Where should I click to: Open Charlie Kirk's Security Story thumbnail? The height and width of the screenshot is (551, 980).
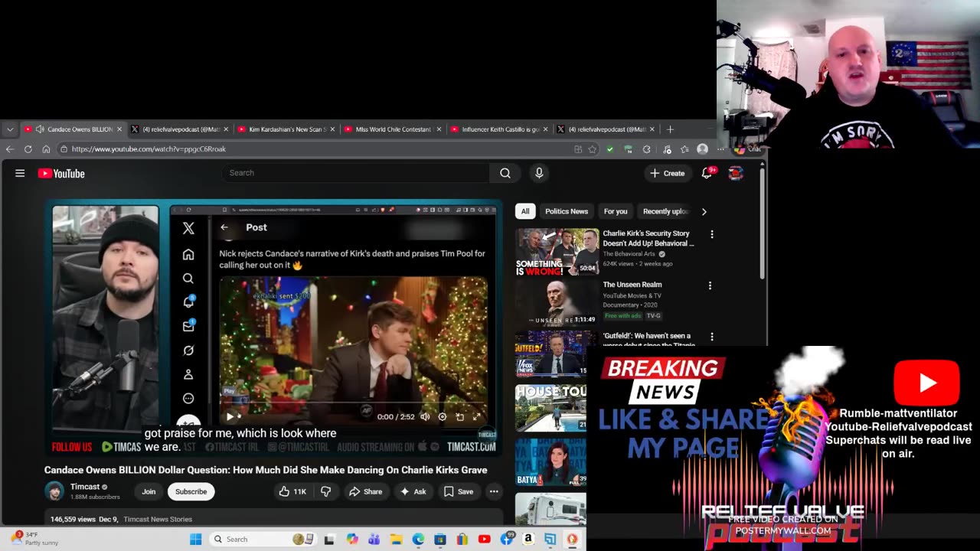tap(557, 252)
